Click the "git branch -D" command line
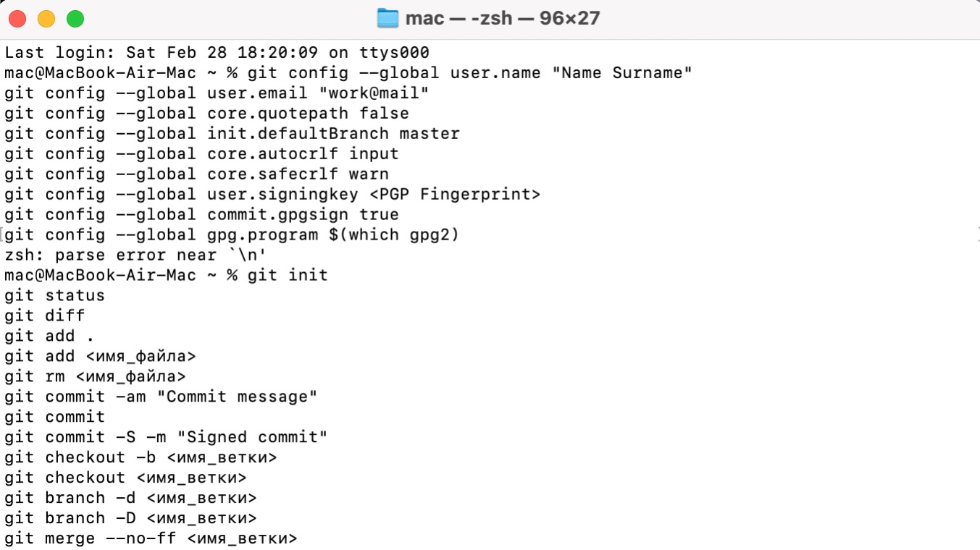The image size is (980, 550). pyautogui.click(x=130, y=519)
